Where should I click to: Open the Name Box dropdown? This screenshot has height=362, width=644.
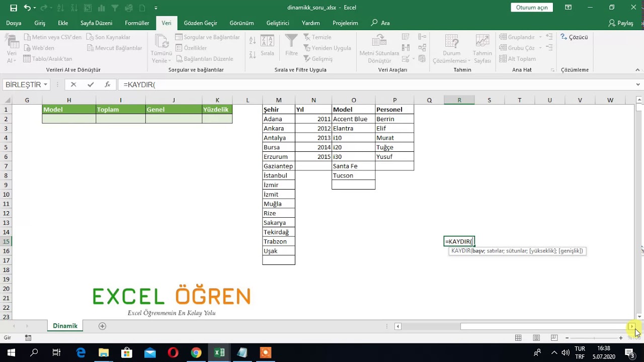click(45, 84)
